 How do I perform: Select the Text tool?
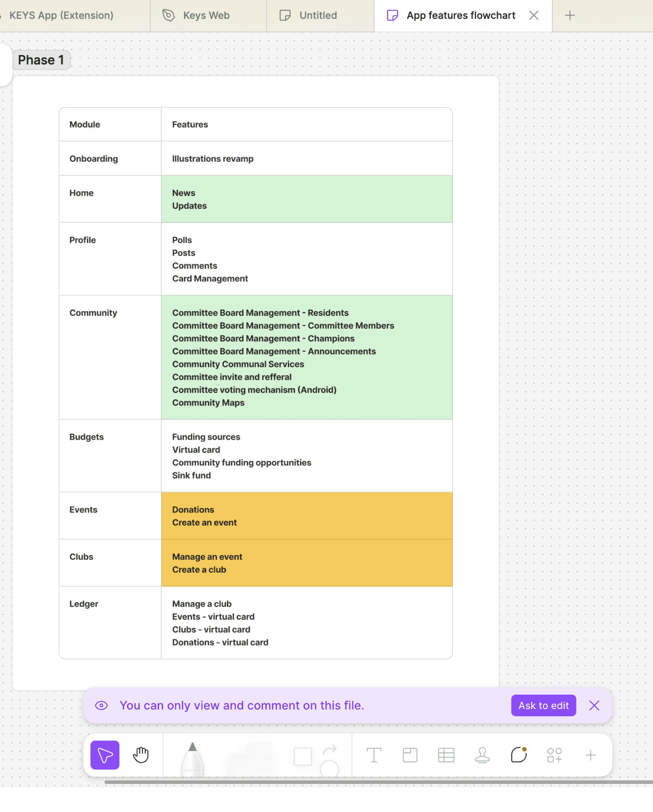coord(374,755)
